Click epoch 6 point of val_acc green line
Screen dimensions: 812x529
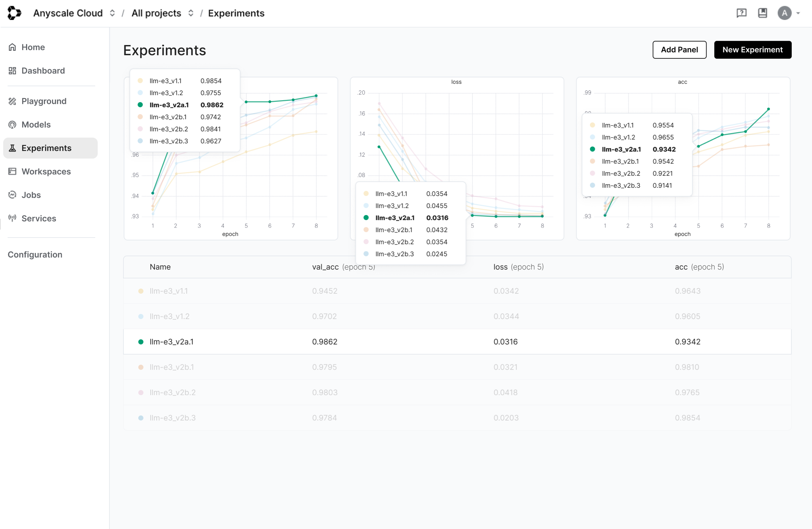click(269, 102)
